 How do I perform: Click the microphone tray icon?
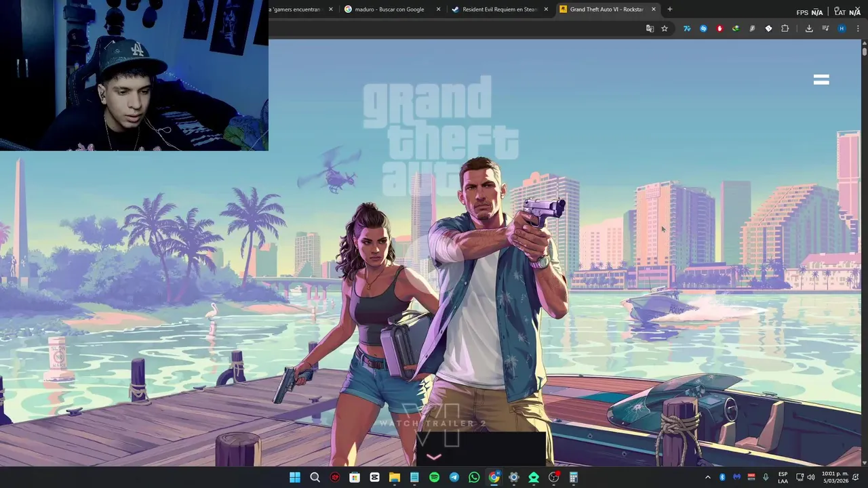pos(766,477)
